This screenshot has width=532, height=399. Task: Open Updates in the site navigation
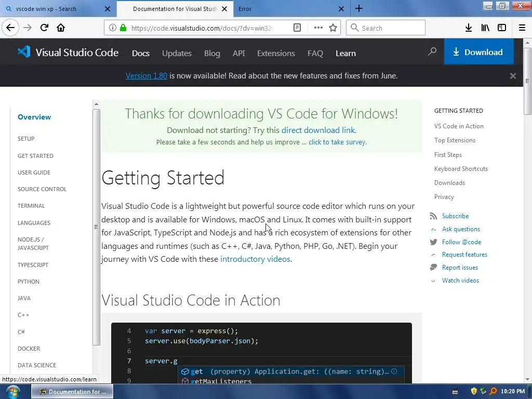177,54
